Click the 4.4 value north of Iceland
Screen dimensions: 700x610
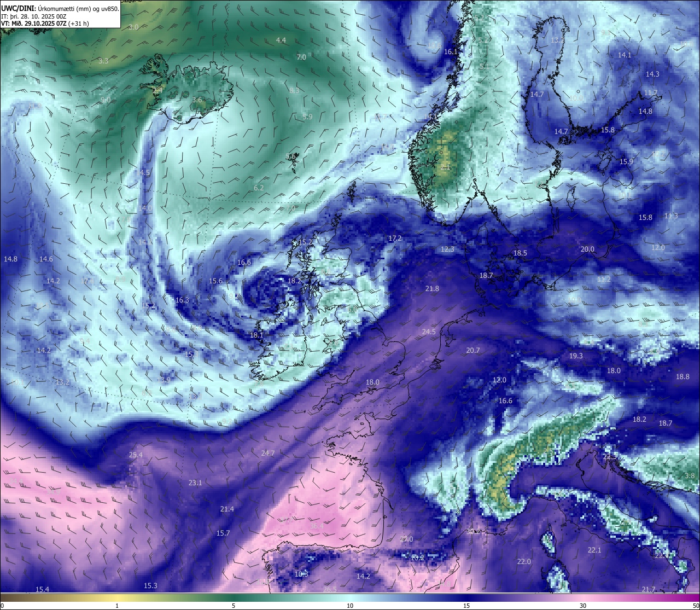(x=281, y=40)
